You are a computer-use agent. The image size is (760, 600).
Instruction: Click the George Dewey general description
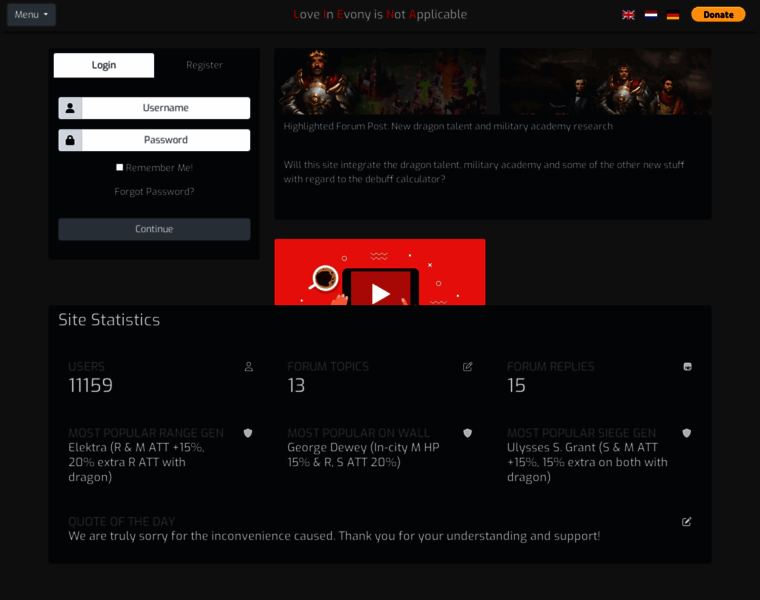[364, 455]
